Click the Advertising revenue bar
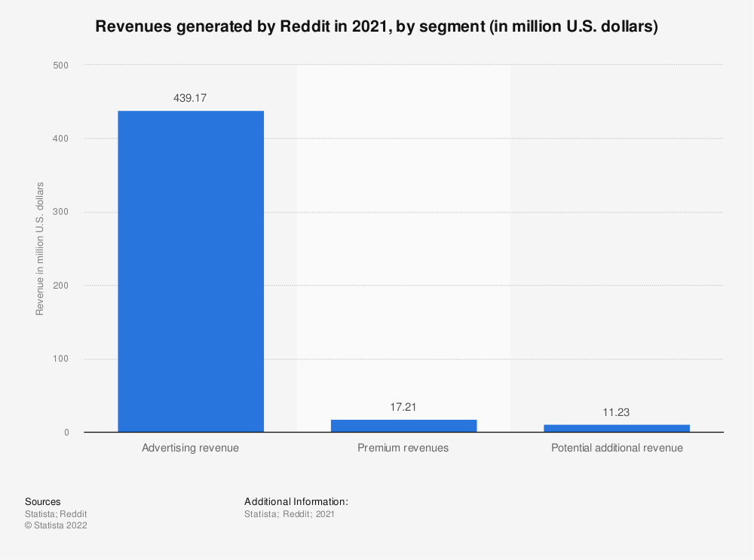This screenshot has height=560, width=754. tap(191, 271)
